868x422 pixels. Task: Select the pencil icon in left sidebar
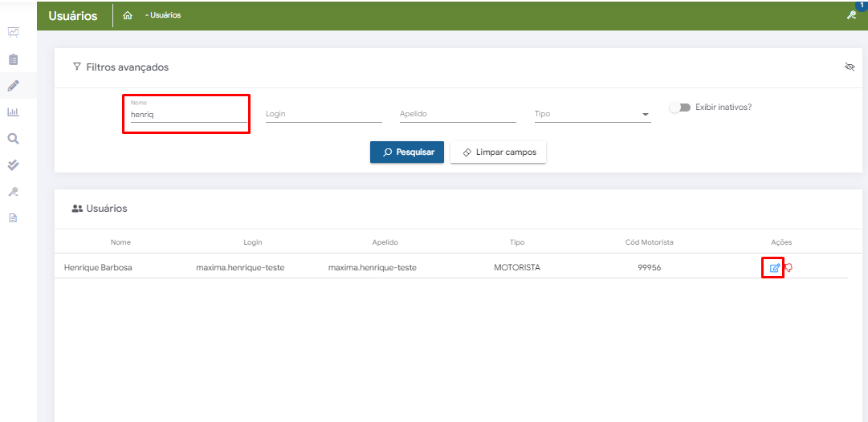point(13,86)
